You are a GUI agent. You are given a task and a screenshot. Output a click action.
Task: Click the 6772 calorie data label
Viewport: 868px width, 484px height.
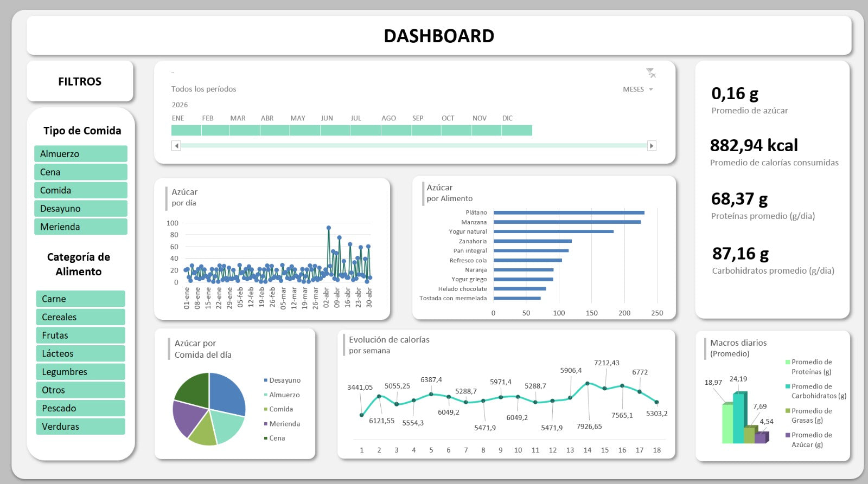[x=640, y=372]
